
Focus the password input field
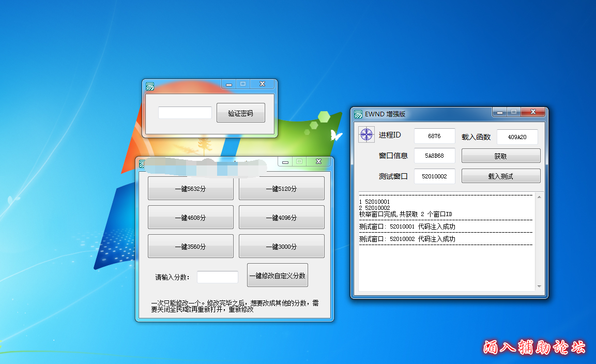[185, 113]
